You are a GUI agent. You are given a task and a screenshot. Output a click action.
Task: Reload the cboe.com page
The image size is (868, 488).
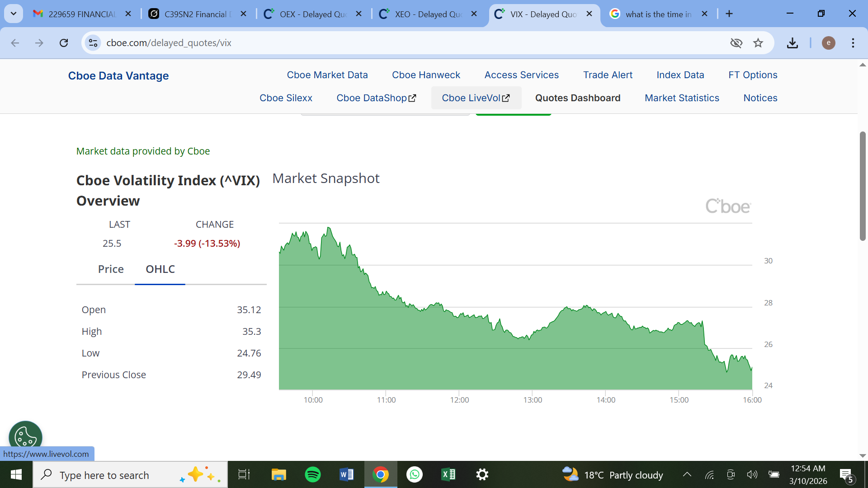[x=64, y=43]
